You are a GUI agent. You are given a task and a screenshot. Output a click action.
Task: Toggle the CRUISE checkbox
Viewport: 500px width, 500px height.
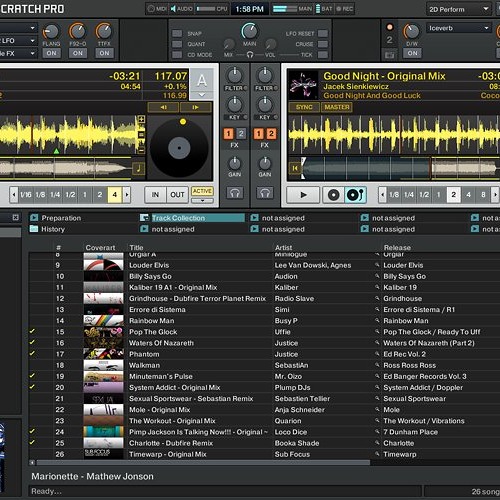tap(322, 44)
